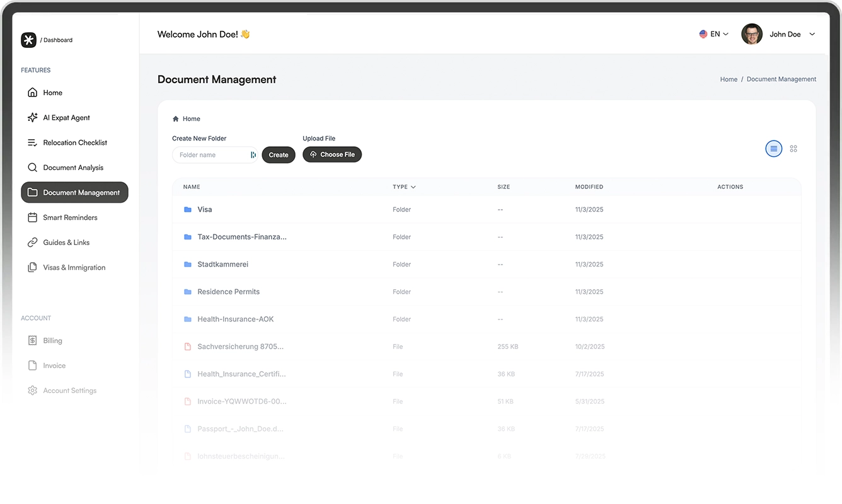Sort by the TYPE column chevron
Viewport: 842px width, 504px height.
point(413,187)
